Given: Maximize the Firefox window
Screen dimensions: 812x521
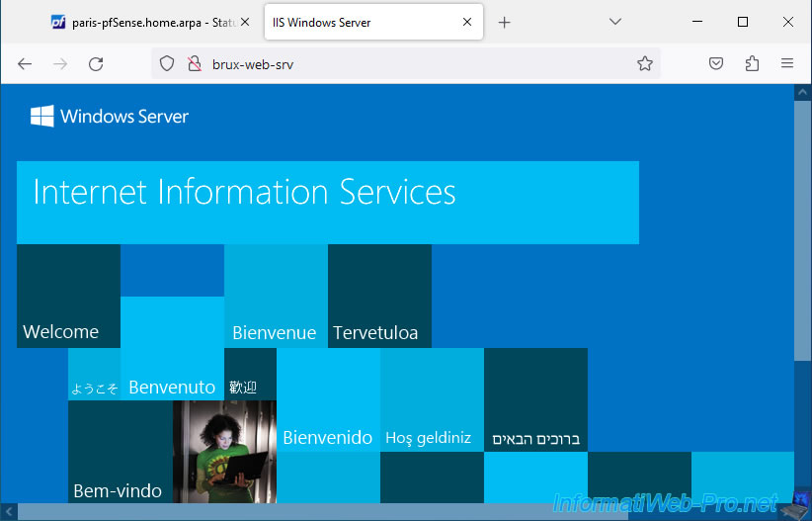Looking at the screenshot, I should [x=743, y=22].
